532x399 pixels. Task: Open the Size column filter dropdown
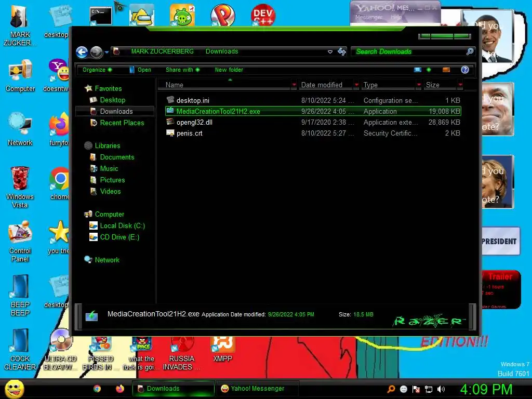(x=460, y=85)
